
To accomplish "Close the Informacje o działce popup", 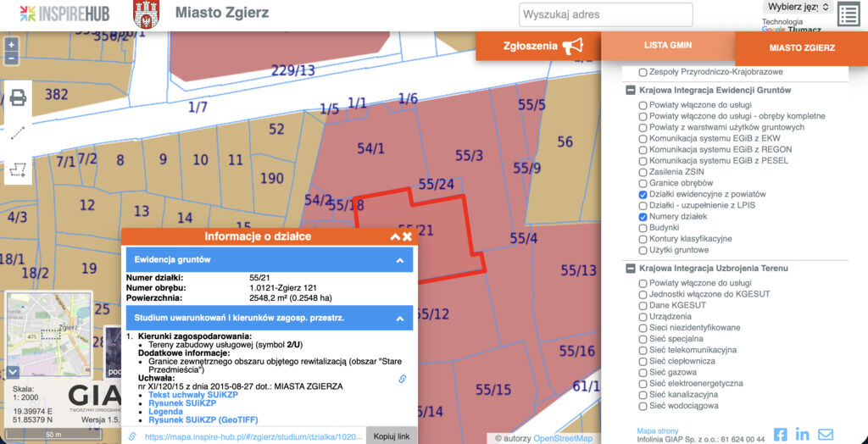I will click(x=408, y=236).
